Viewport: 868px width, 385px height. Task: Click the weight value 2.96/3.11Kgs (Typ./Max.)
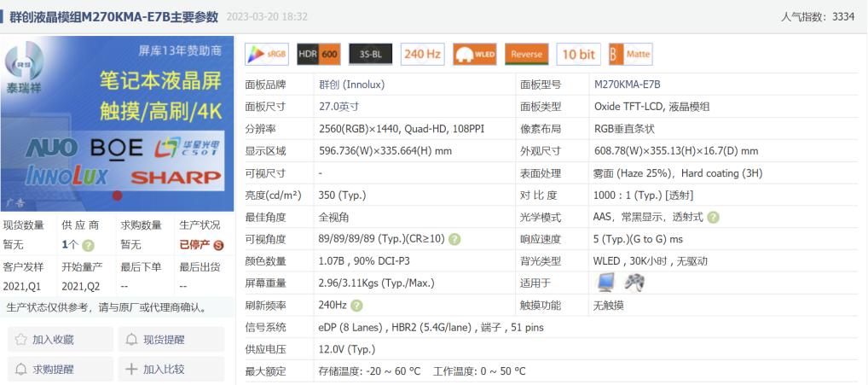[x=376, y=283]
